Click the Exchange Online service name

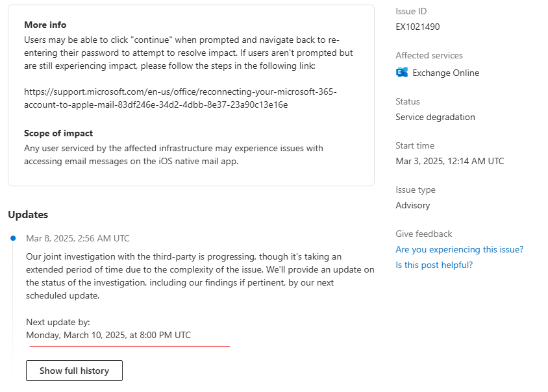pyautogui.click(x=445, y=73)
